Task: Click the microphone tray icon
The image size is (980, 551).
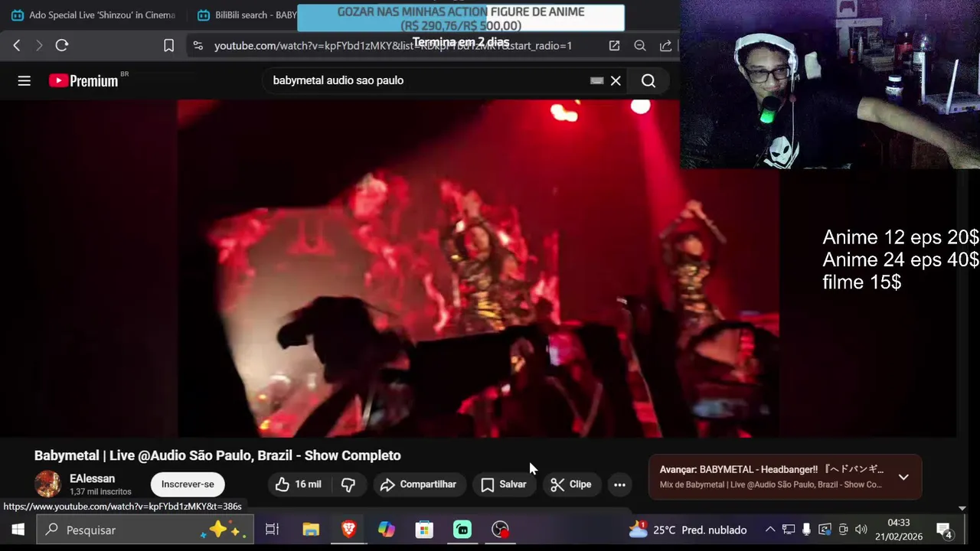Action: (806, 530)
